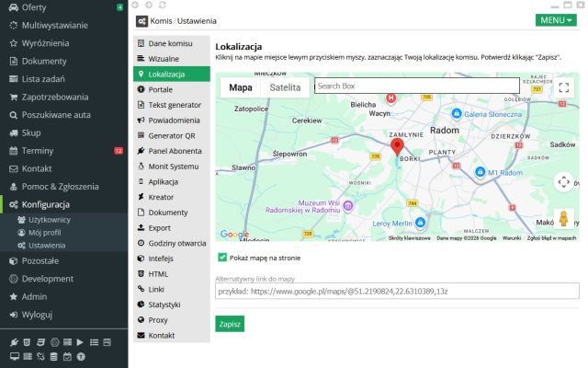Screen dimensions: 588x368
Task: Click the Street View pegman icon
Action: tap(563, 219)
